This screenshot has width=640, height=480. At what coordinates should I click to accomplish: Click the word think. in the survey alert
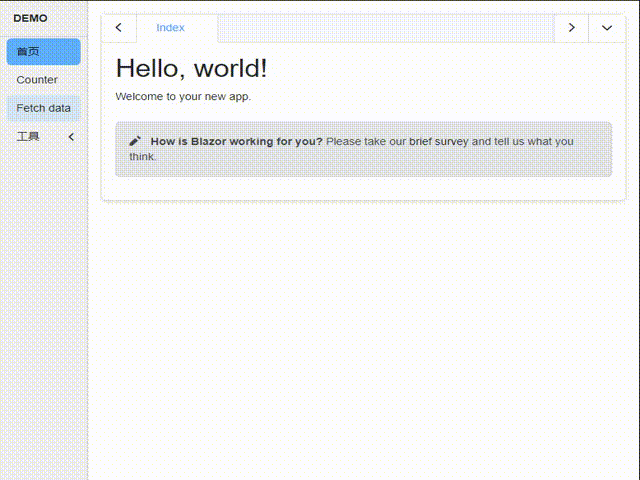[x=143, y=157]
